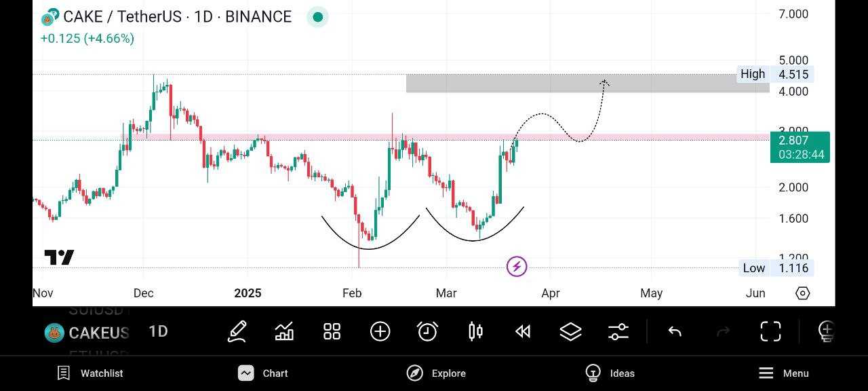Open the CAKEUS symbol search
Screen dimensions: 868x391
coord(87,333)
